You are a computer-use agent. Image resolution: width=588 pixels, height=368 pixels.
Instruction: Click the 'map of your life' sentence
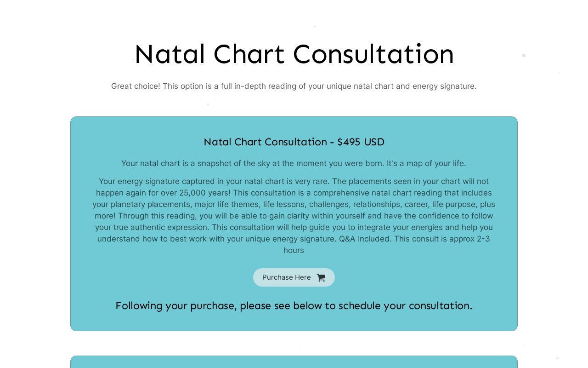pos(294,163)
